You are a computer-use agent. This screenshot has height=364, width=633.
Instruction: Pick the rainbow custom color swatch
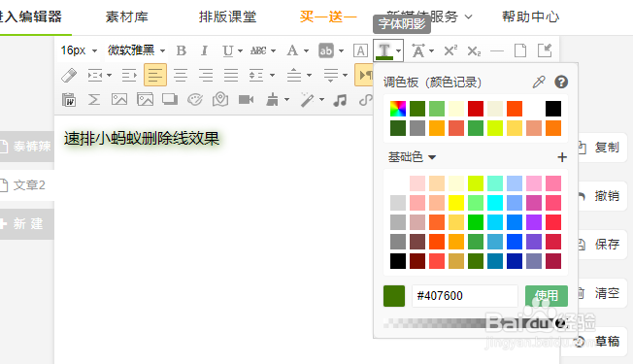[x=398, y=109]
